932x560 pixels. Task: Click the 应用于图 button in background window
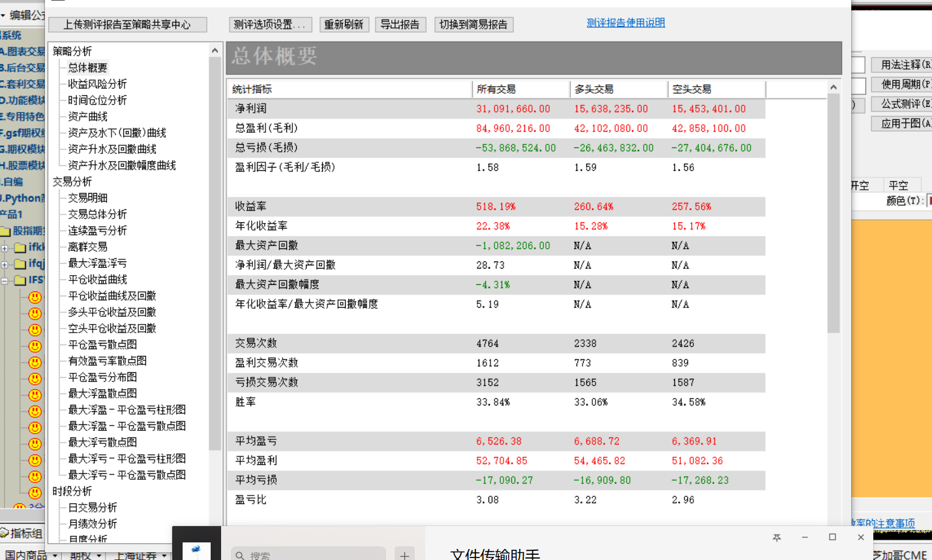click(x=903, y=123)
